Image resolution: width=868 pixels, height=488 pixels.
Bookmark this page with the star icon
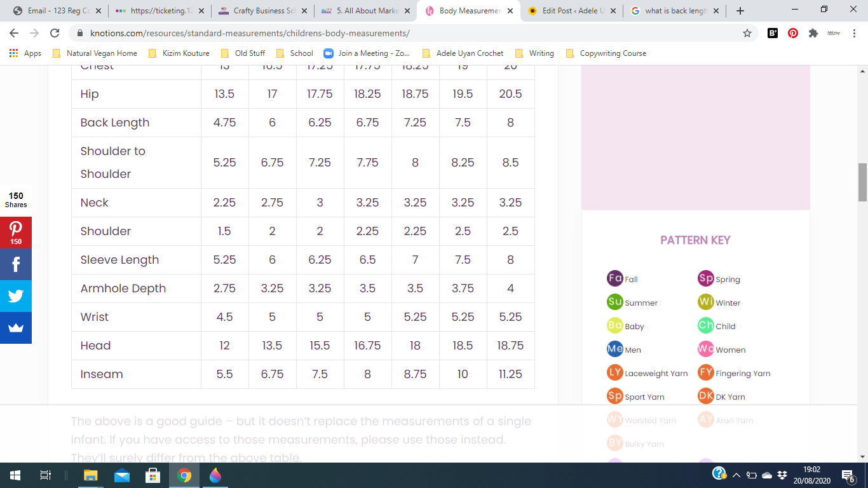pos(747,34)
